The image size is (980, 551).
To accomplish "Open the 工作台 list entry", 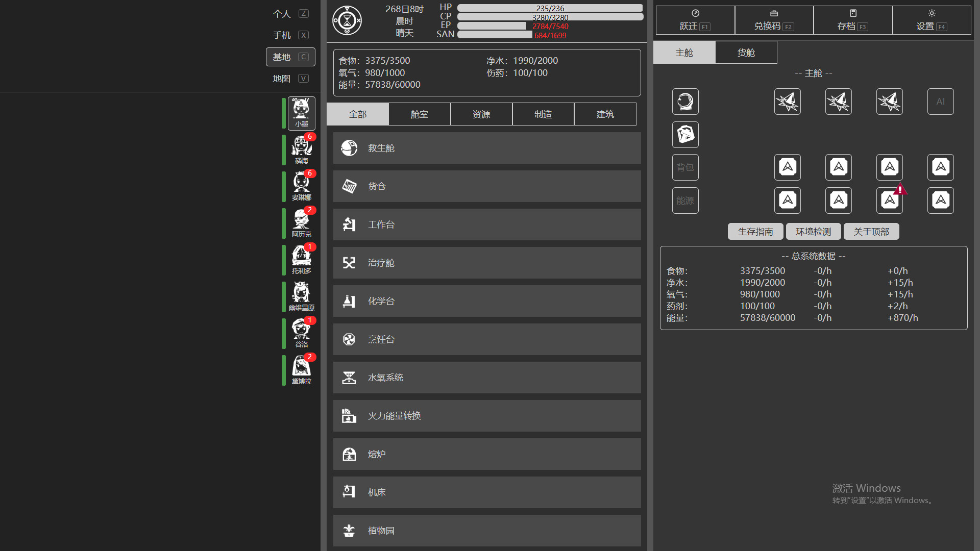I will 487,224.
